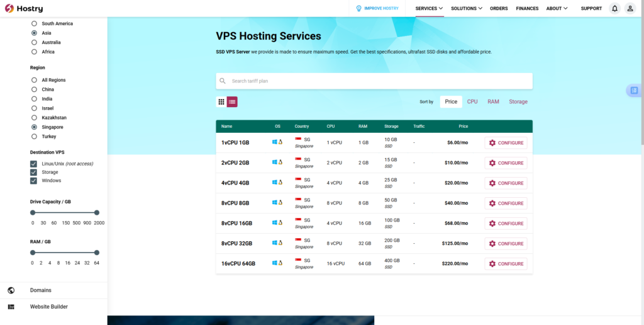Viewport: 644px width, 325px height.
Task: Click the Hostry logo icon
Action: coord(9,8)
